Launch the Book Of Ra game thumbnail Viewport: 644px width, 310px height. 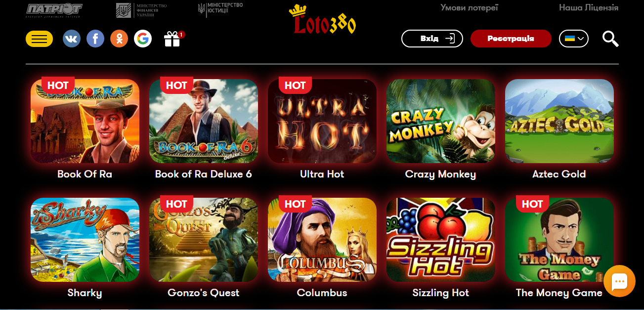click(85, 121)
